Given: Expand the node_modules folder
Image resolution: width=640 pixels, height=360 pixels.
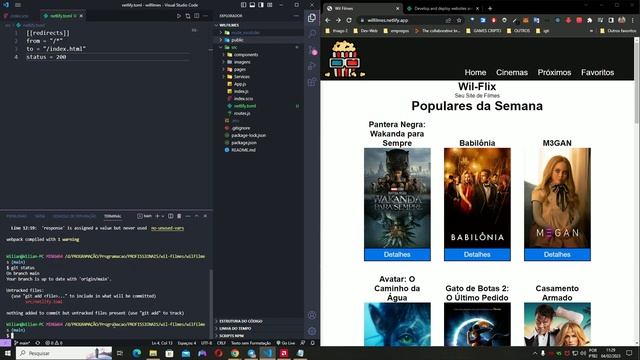Looking at the screenshot, I should coord(260,33).
